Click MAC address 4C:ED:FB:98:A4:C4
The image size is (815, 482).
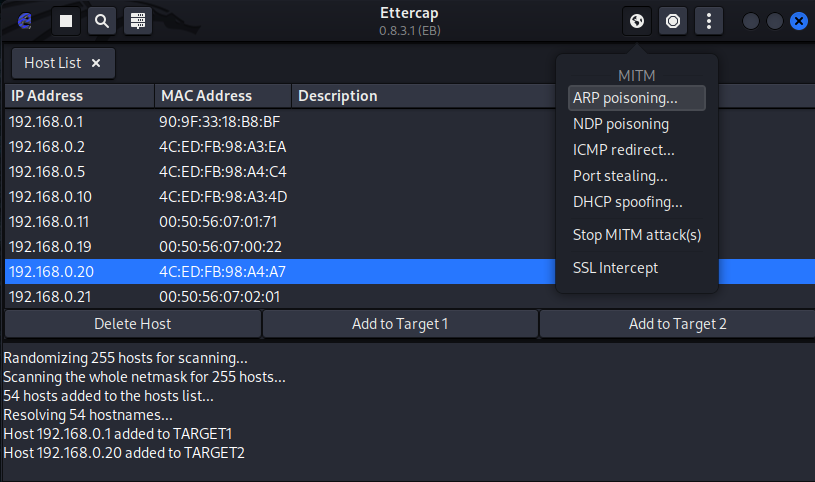click(x=222, y=172)
